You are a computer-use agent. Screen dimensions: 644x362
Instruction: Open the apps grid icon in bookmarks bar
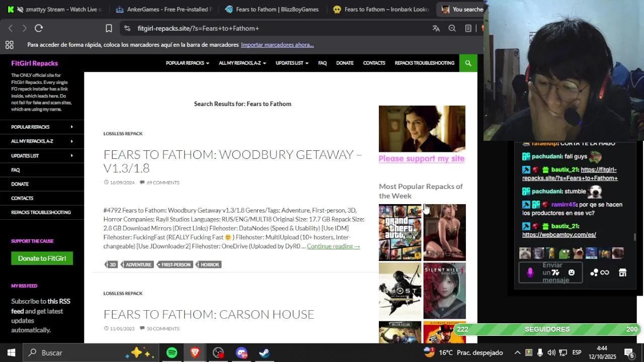[x=10, y=45]
